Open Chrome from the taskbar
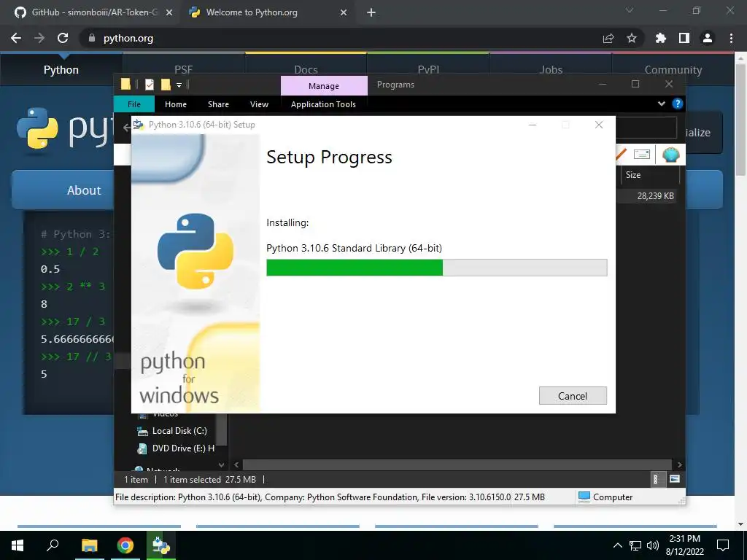Image resolution: width=747 pixels, height=560 pixels. click(x=125, y=545)
